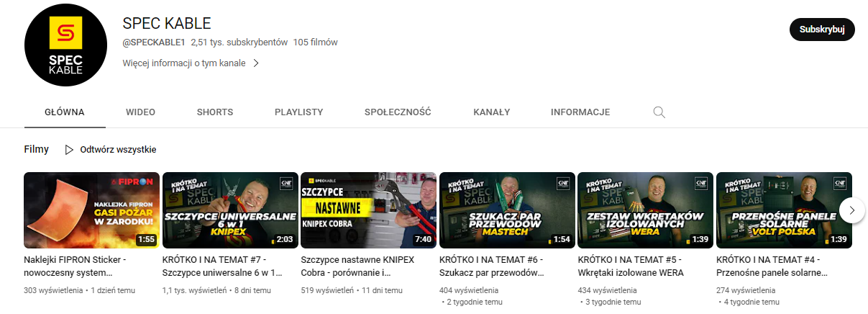Switch to the GŁÓWNA tab
The height and width of the screenshot is (314, 868).
coord(65,112)
